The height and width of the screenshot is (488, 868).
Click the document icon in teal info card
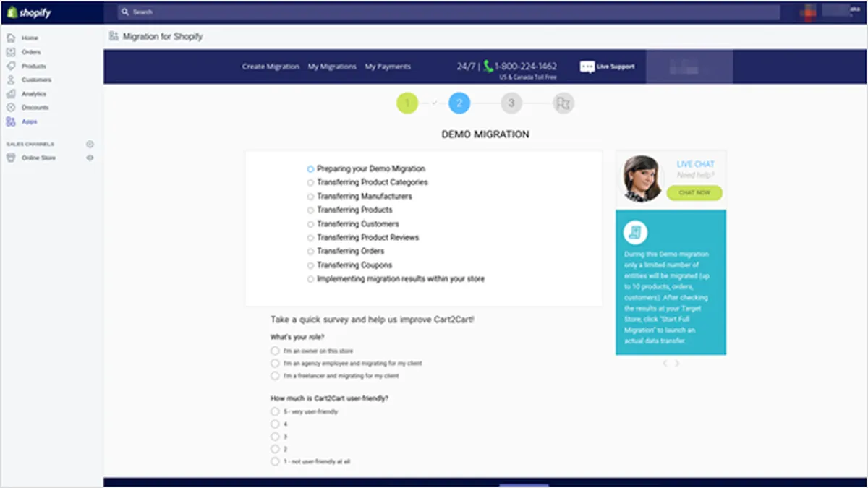pyautogui.click(x=636, y=232)
